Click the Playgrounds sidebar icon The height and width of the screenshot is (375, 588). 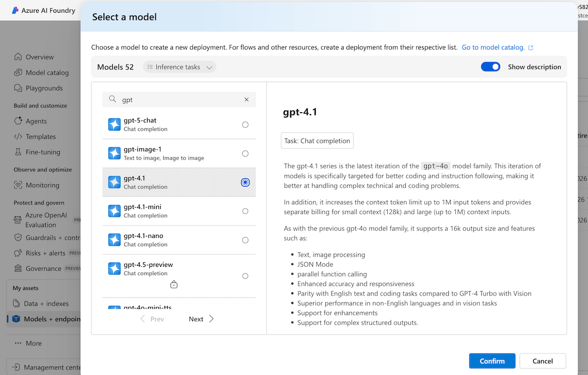click(18, 88)
